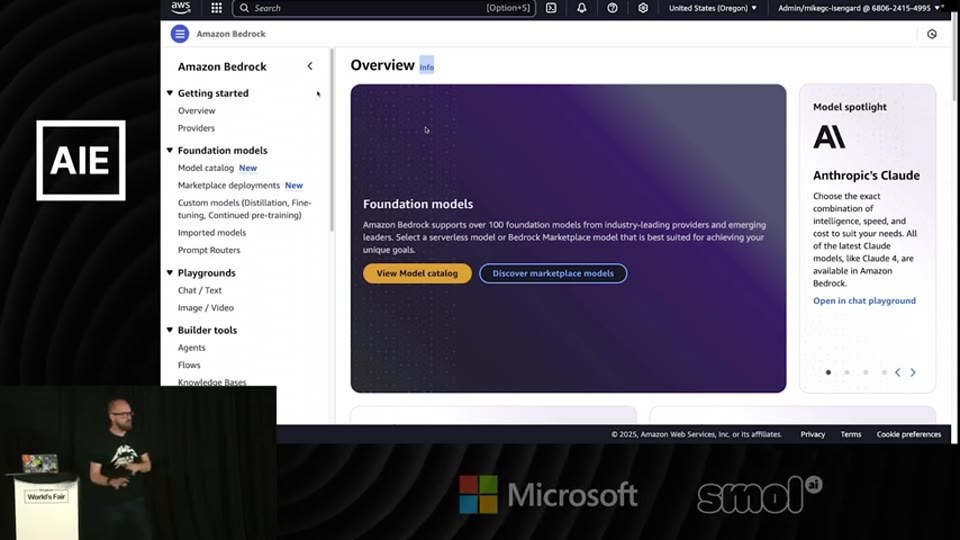This screenshot has height=540, width=960.
Task: Click Open in chat playground link
Action: point(864,301)
